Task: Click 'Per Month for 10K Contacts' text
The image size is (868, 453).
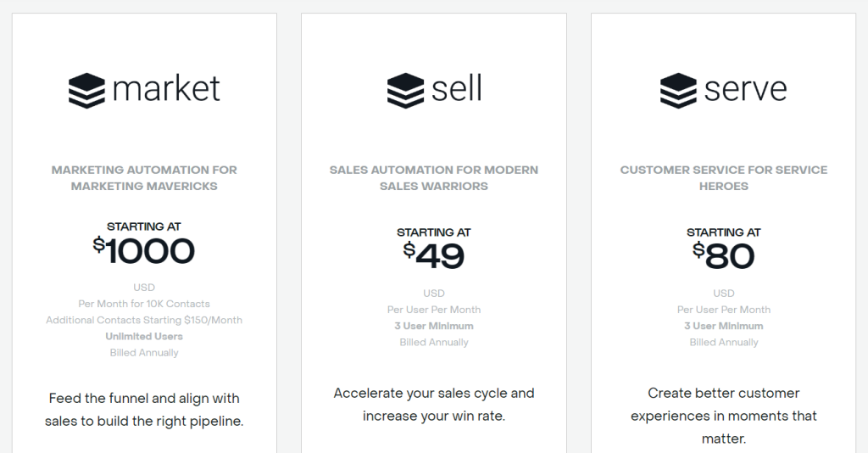Action: point(144,304)
